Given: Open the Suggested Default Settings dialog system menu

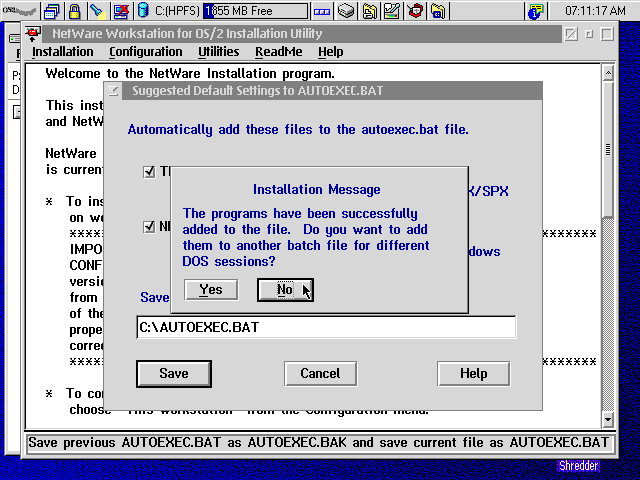Looking at the screenshot, I should coord(113,91).
